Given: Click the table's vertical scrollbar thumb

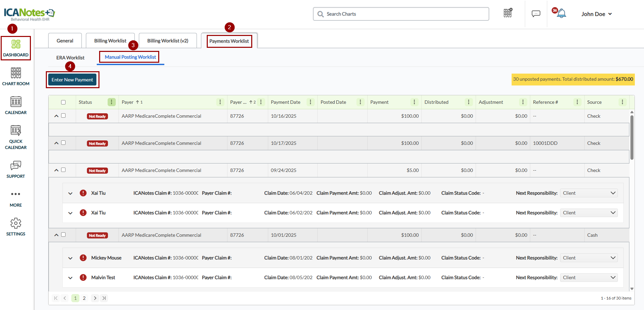Looking at the screenshot, I should [x=631, y=137].
